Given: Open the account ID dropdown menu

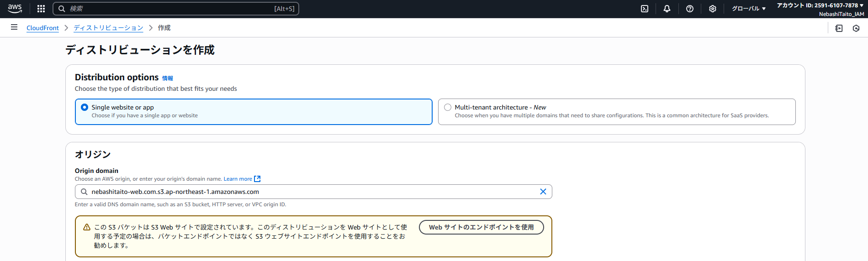Looking at the screenshot, I should tap(820, 5).
